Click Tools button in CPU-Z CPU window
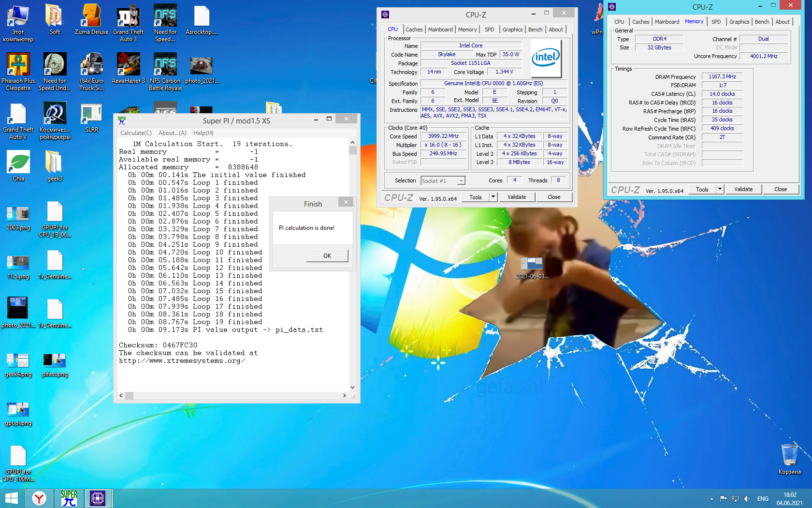Screen dimensions: 812x508 (x=476, y=197)
